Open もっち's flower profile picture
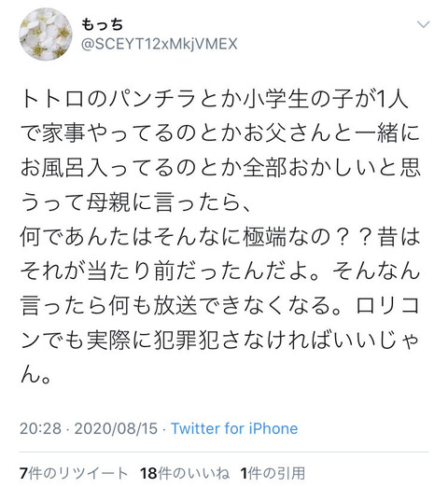This screenshot has height=487, width=448. (x=46, y=35)
